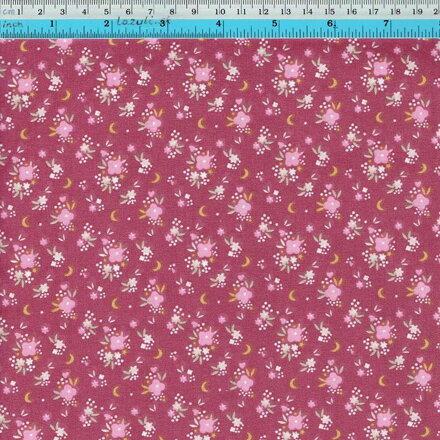This screenshot has width=440, height=440.
Task: Select the 15 cm number on the ruler
Action: (x=330, y=12)
